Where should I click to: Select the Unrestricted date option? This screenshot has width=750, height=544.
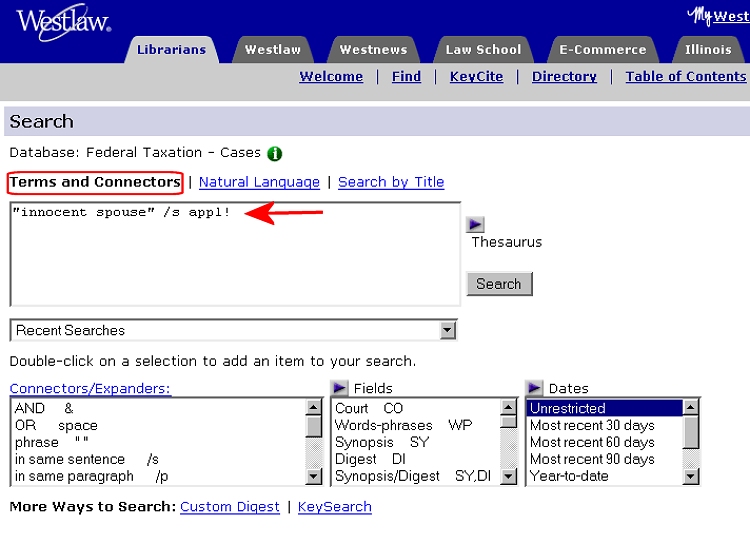pos(605,408)
